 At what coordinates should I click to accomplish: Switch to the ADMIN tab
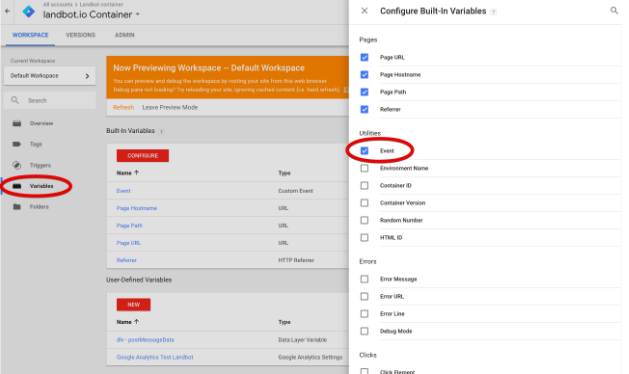click(125, 35)
